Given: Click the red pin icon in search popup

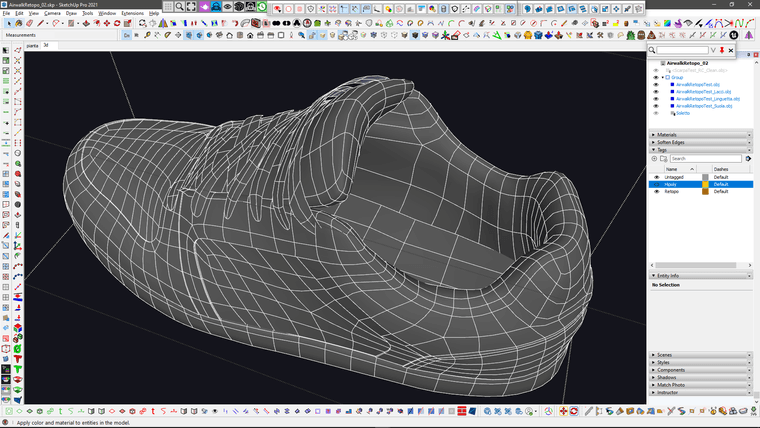Looking at the screenshot, I should pyautogui.click(x=722, y=50).
